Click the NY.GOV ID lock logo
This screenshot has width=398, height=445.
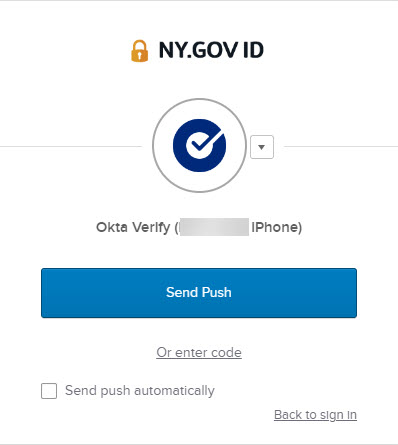139,51
